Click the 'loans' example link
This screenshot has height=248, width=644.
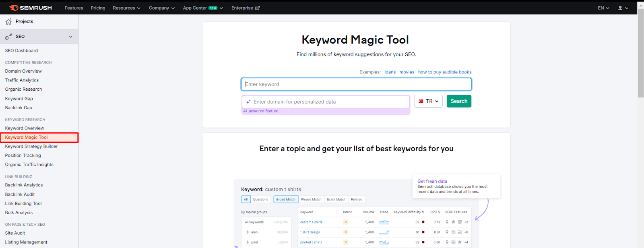pos(390,72)
